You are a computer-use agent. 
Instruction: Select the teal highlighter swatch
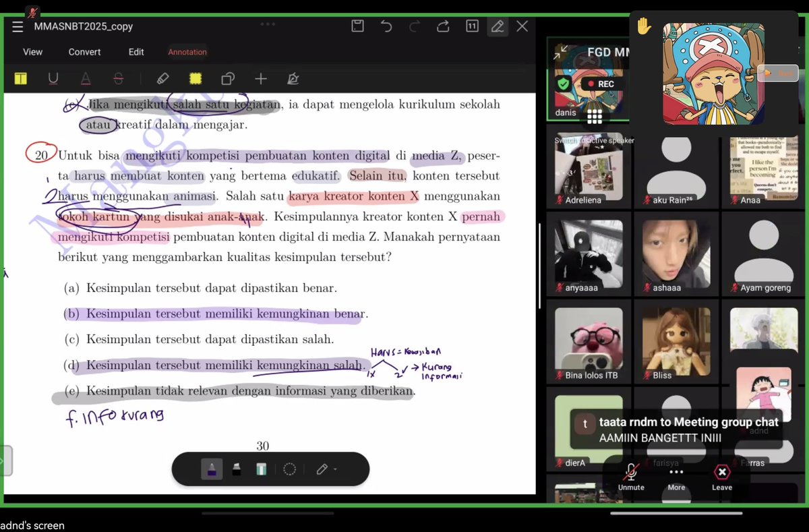261,469
